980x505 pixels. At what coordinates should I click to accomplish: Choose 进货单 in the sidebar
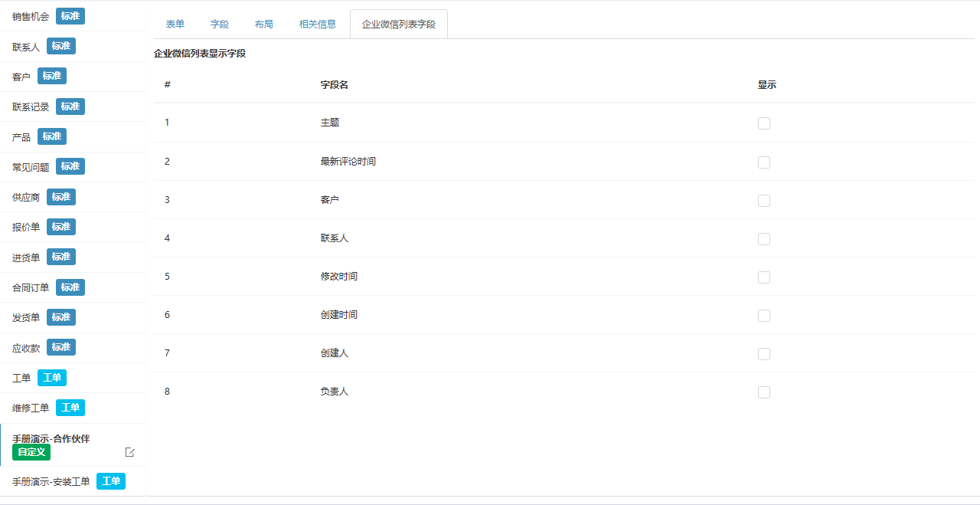[x=26, y=257]
